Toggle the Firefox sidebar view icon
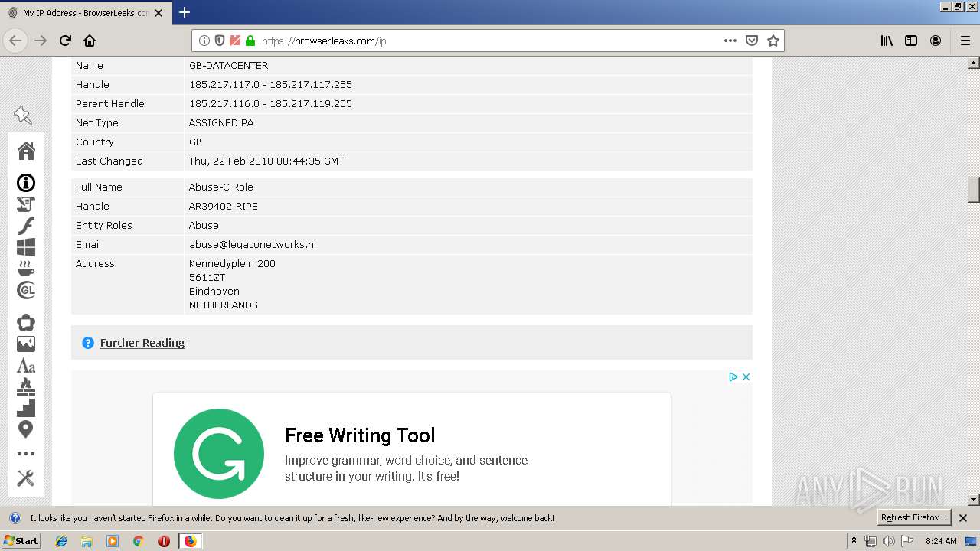The width and height of the screenshot is (980, 551). click(x=911, y=41)
